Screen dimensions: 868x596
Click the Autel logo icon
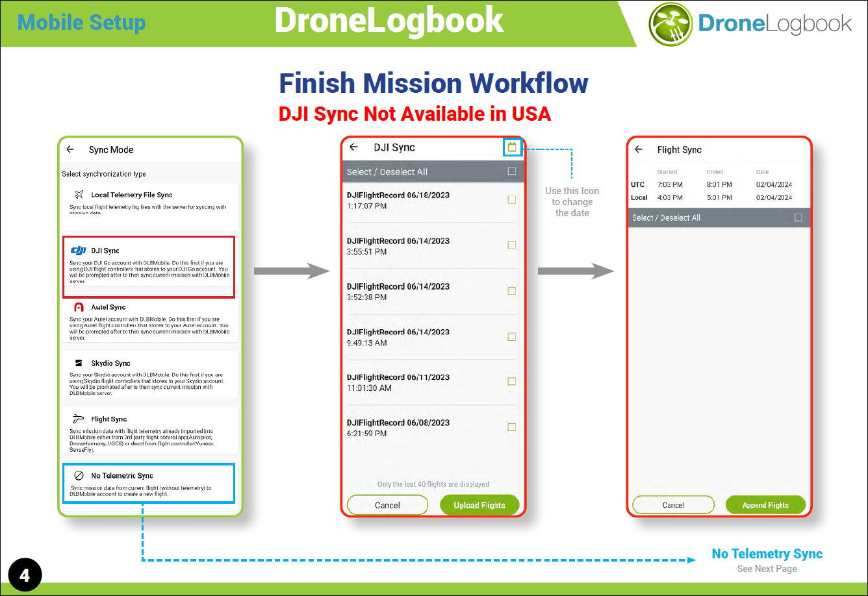tap(79, 307)
